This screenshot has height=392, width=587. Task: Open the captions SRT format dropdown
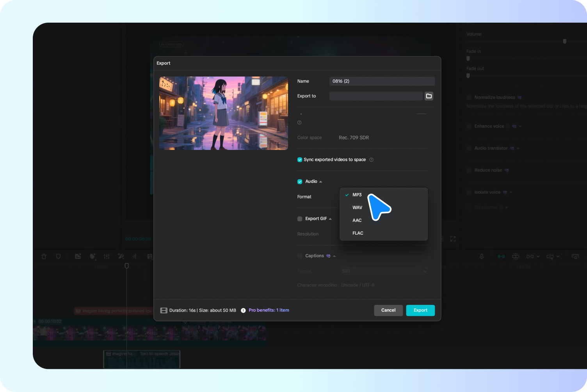click(384, 271)
